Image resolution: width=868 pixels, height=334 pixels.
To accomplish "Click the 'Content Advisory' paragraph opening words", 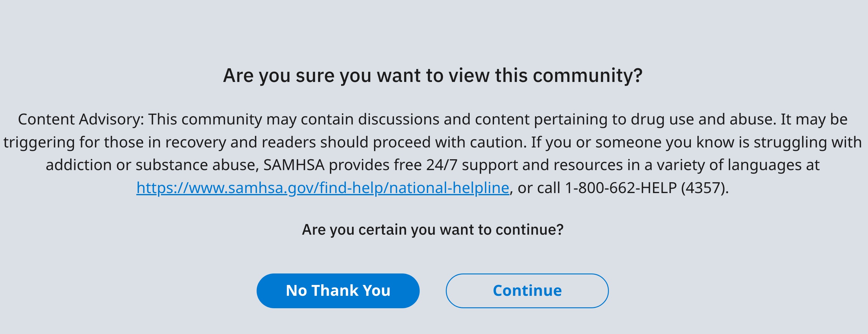I will 81,120.
